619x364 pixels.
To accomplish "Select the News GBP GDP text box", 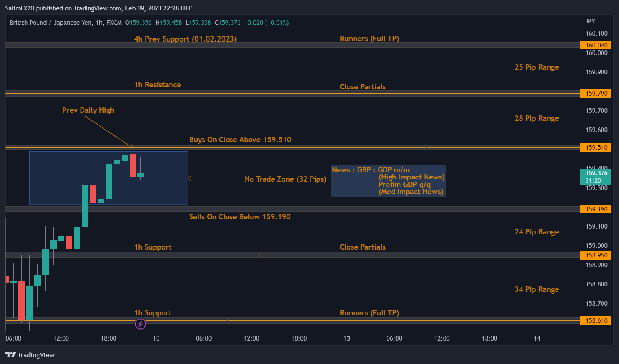I will [x=388, y=181].
